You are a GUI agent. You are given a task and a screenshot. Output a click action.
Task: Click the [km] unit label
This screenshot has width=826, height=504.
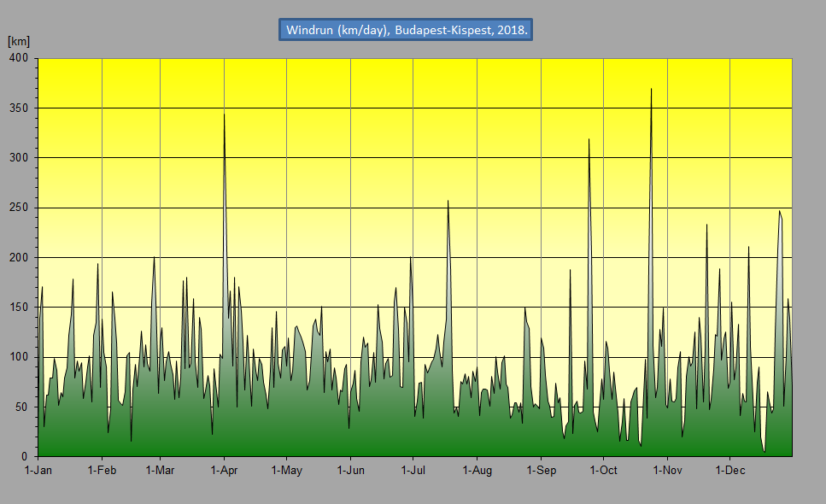[x=19, y=41]
